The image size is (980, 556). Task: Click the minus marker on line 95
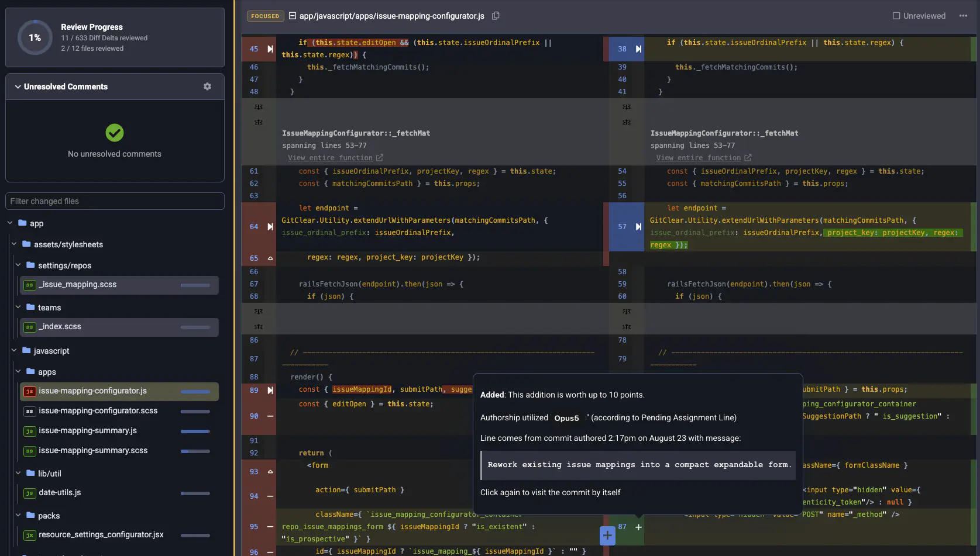tap(270, 527)
